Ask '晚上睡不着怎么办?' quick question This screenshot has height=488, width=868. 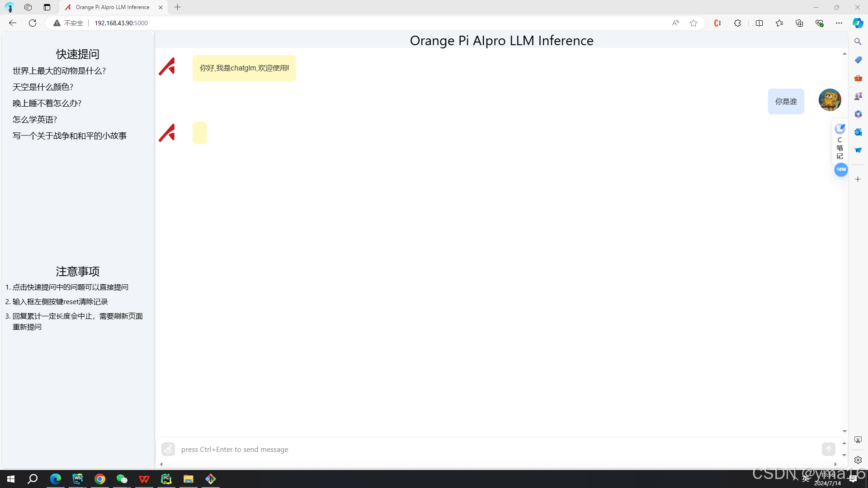[47, 103]
